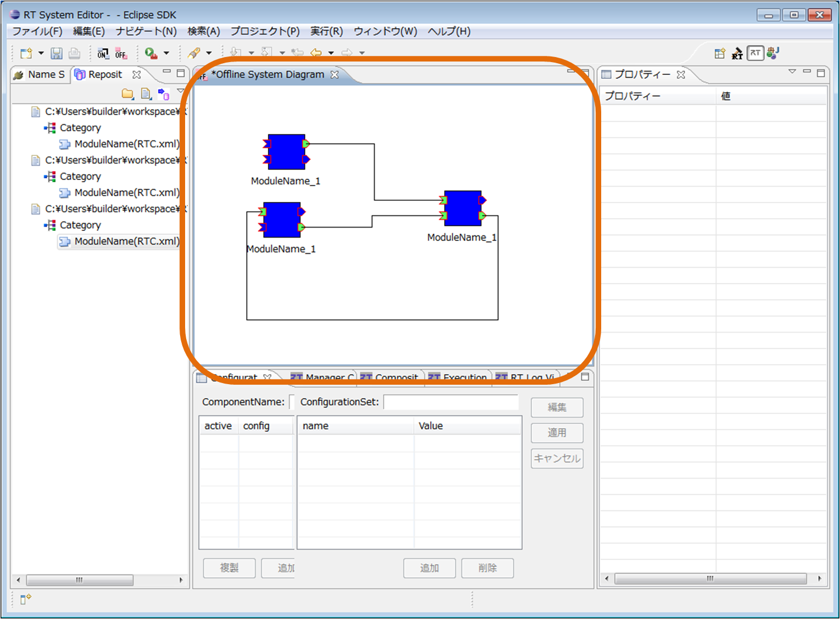Select the last ModuleName(RTC.xml) tree item
The width and height of the screenshot is (840, 619).
[x=120, y=241]
